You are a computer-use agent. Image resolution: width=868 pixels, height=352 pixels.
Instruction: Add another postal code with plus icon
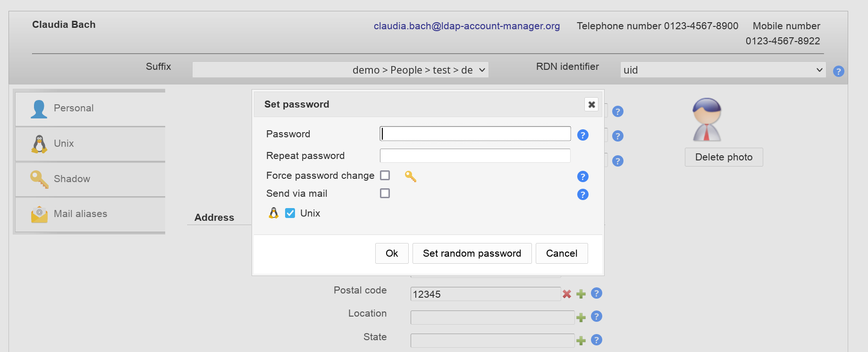tap(581, 294)
